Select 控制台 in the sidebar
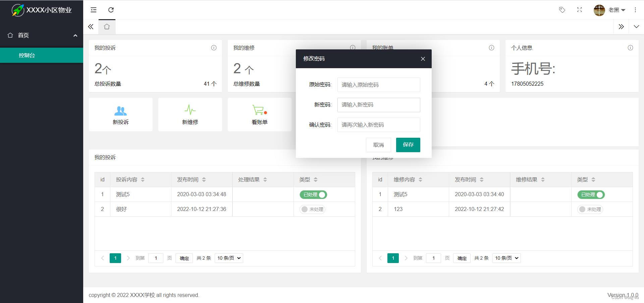644x303 pixels. point(42,55)
